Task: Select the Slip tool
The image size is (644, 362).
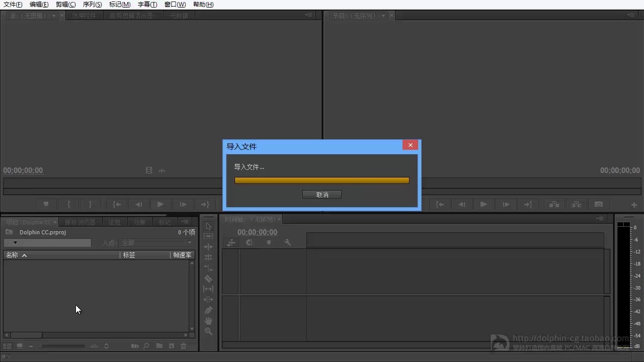Action: point(208,289)
